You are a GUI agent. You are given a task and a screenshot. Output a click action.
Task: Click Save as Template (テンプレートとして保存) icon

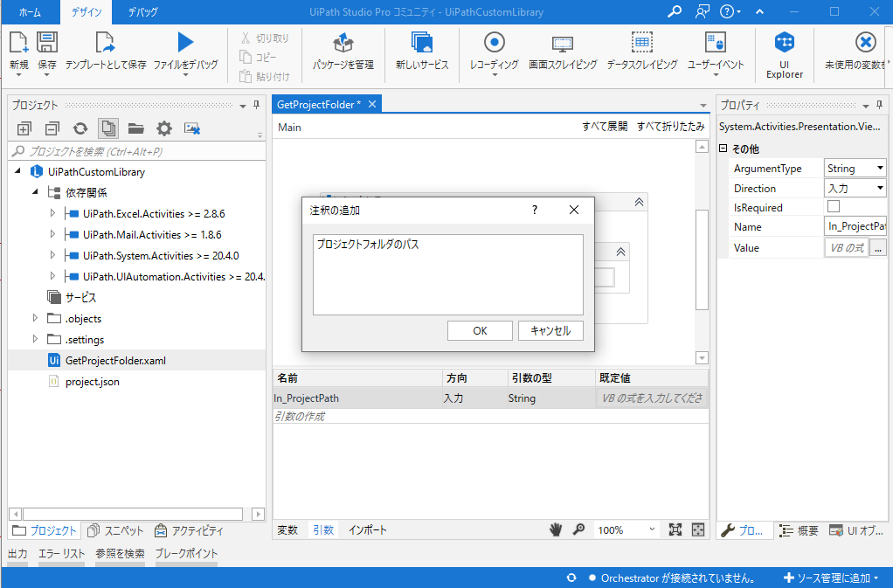click(105, 43)
